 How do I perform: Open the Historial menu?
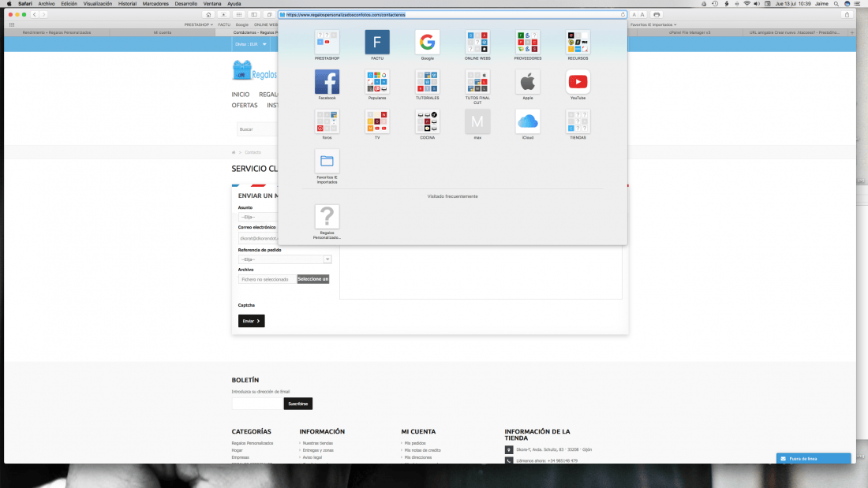click(127, 4)
